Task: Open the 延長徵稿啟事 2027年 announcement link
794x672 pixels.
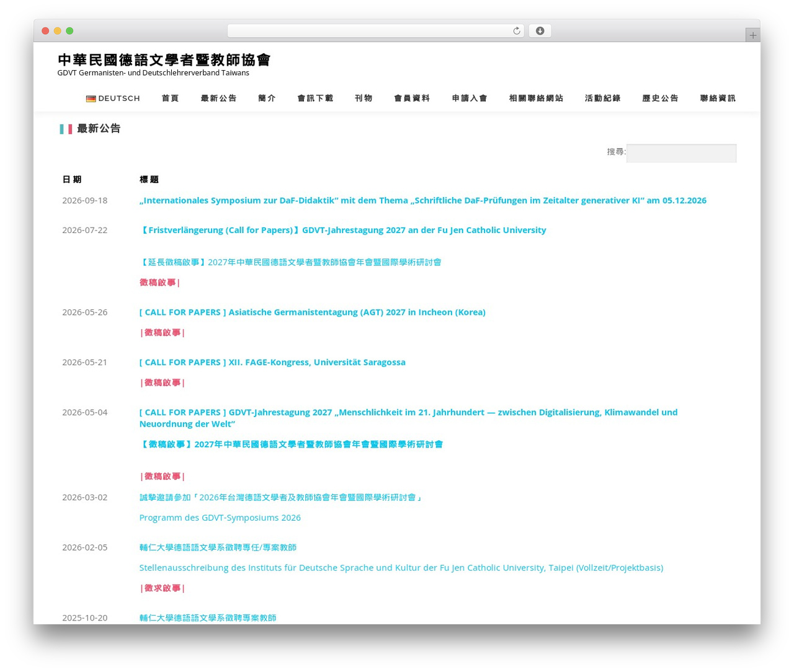Action: (x=290, y=262)
